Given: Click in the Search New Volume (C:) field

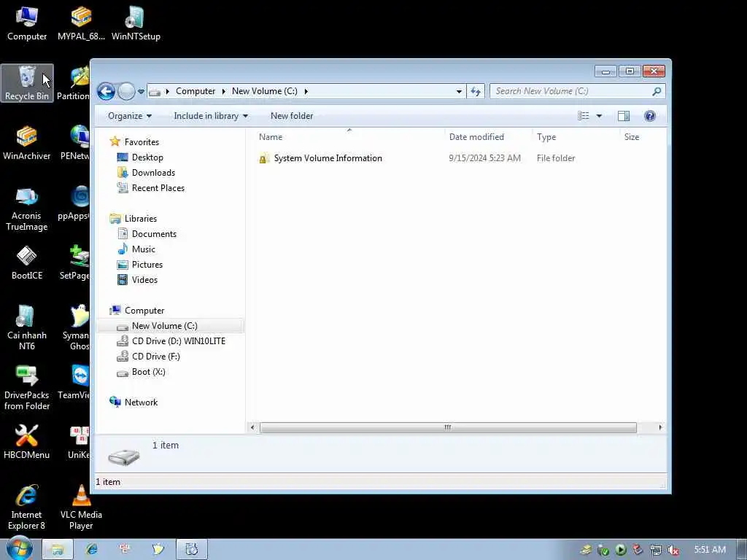Looking at the screenshot, I should click(x=570, y=91).
